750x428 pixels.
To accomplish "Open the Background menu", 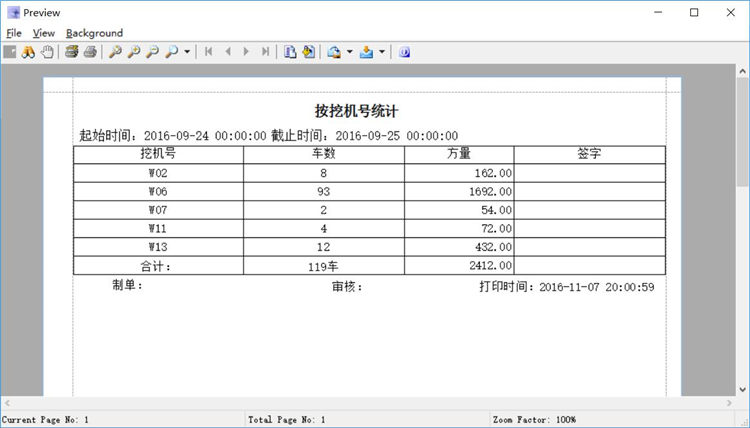I will pyautogui.click(x=94, y=33).
